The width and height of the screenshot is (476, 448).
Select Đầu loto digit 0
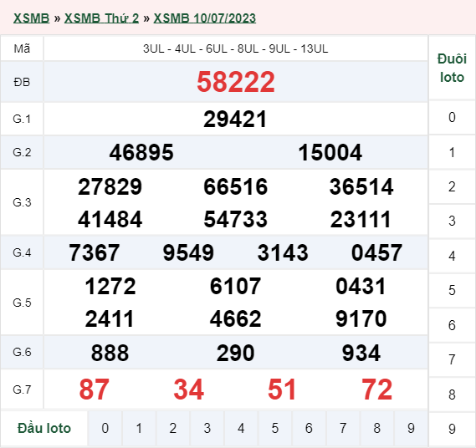(x=105, y=428)
